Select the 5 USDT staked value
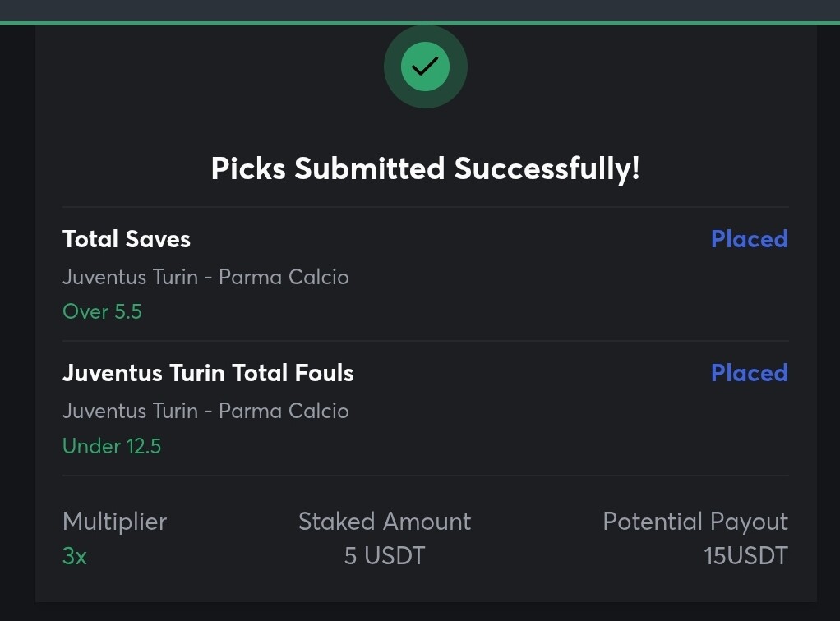This screenshot has width=840, height=621. coord(385,556)
